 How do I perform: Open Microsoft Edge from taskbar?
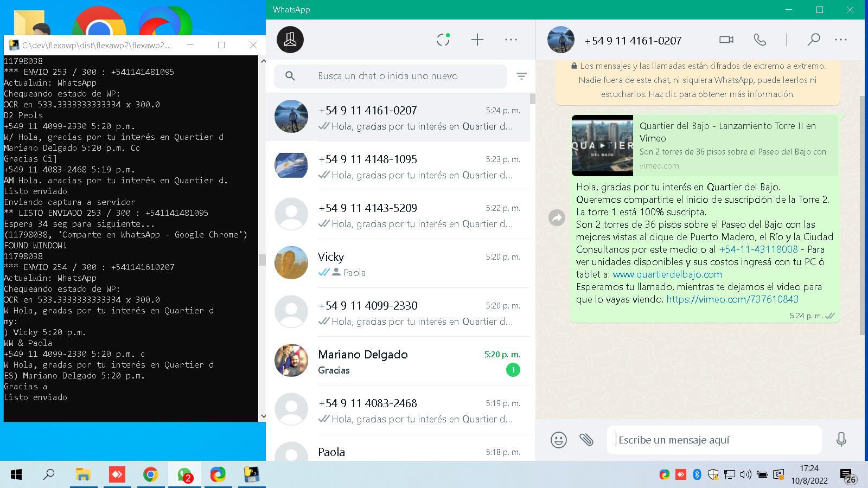[x=218, y=475]
